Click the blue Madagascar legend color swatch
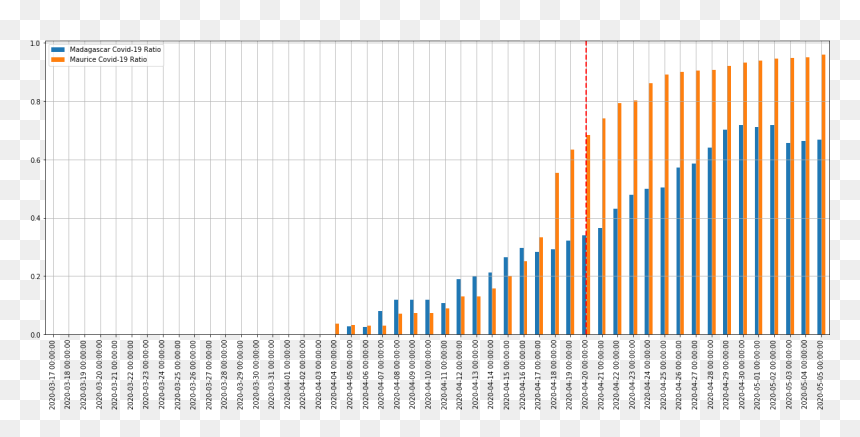860x437 pixels. [x=58, y=49]
